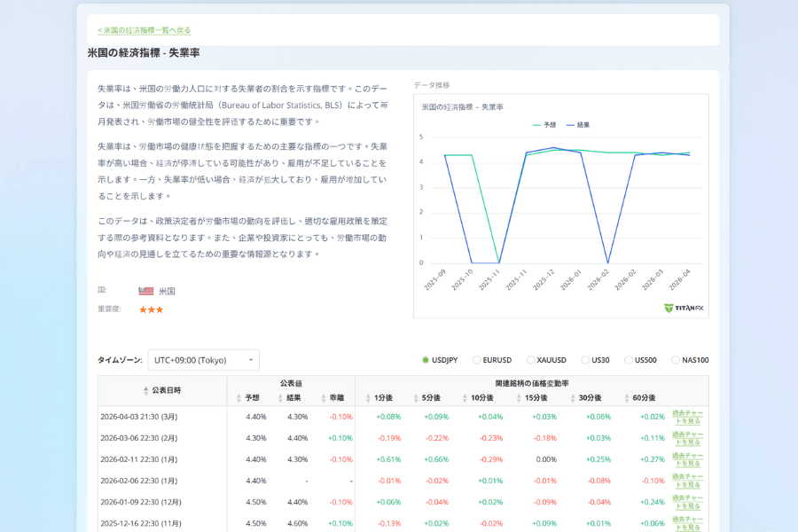The image size is (798, 532).
Task: Toggle the 予想 series in chart legend
Action: [x=544, y=125]
